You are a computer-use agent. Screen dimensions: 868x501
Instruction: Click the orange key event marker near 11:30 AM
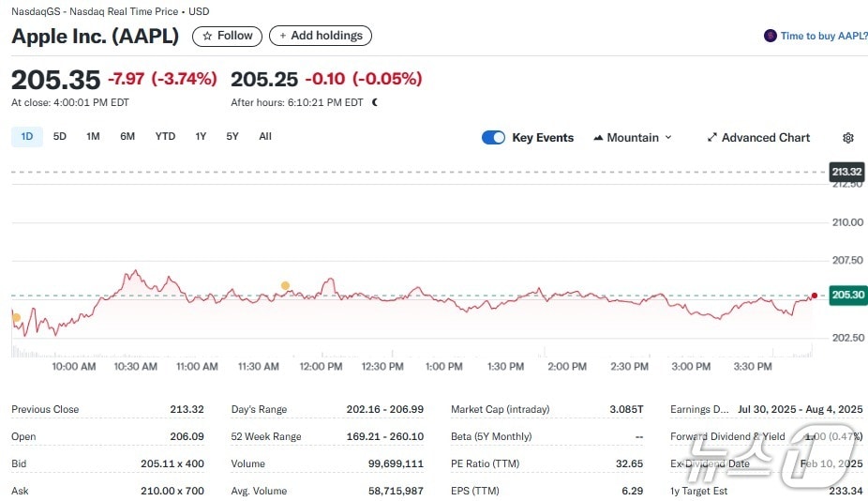(x=285, y=285)
